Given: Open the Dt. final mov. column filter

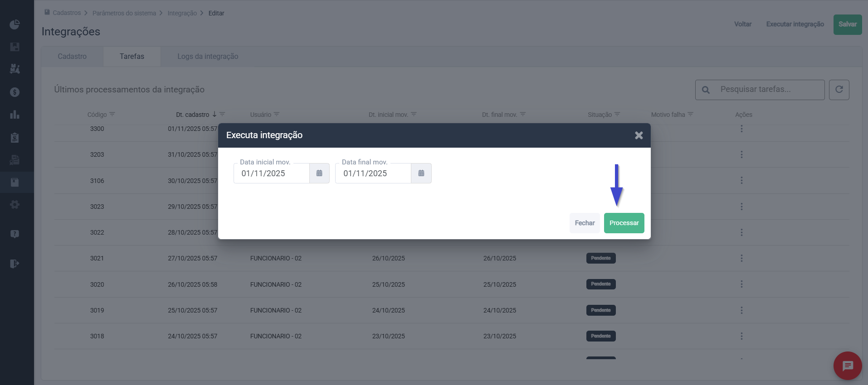Looking at the screenshot, I should [x=523, y=114].
